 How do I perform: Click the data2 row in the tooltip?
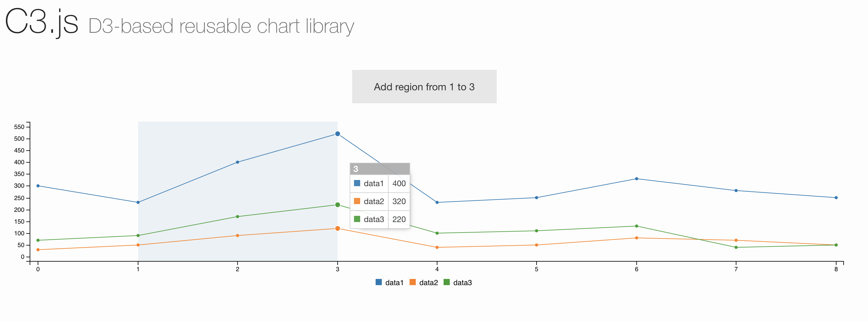[x=380, y=201]
